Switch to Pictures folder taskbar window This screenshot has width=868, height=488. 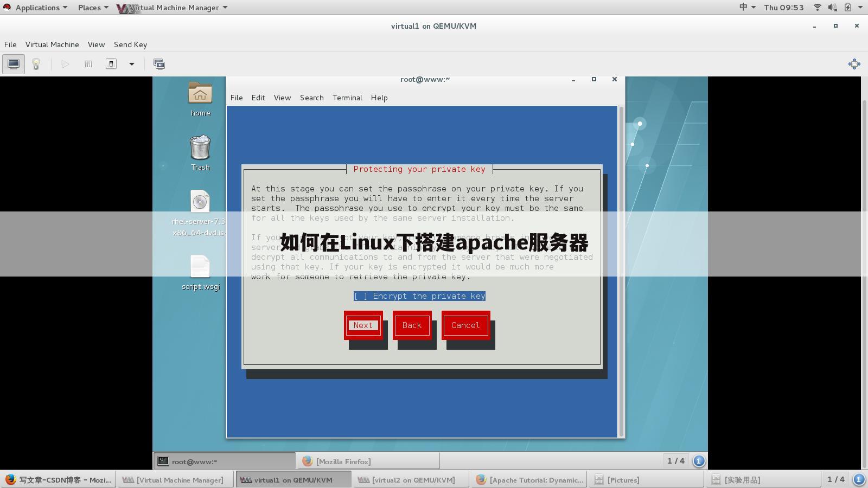click(x=647, y=480)
